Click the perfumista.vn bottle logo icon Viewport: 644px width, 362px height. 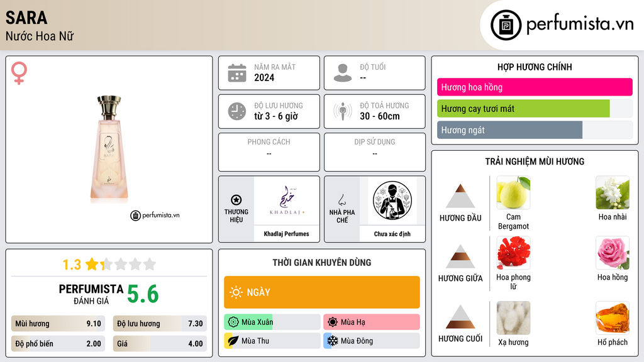(x=506, y=25)
